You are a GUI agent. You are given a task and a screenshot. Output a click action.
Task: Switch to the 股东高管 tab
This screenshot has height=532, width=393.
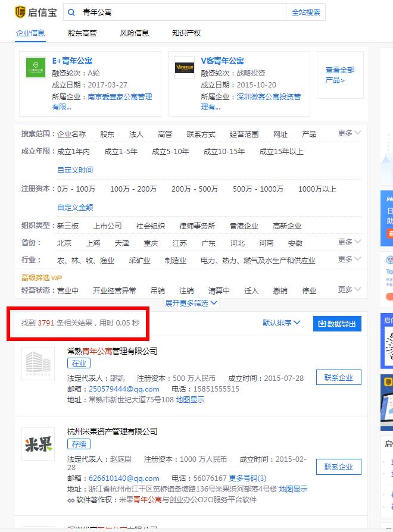tap(82, 33)
